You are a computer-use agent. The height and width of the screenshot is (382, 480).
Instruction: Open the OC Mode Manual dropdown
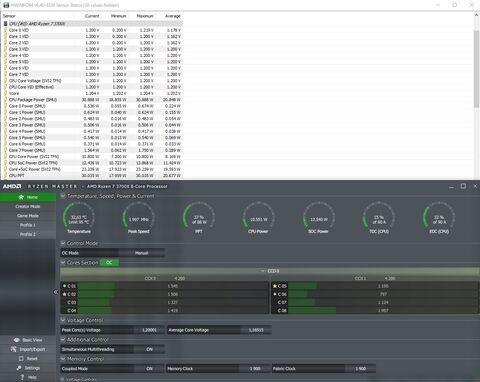click(x=141, y=253)
